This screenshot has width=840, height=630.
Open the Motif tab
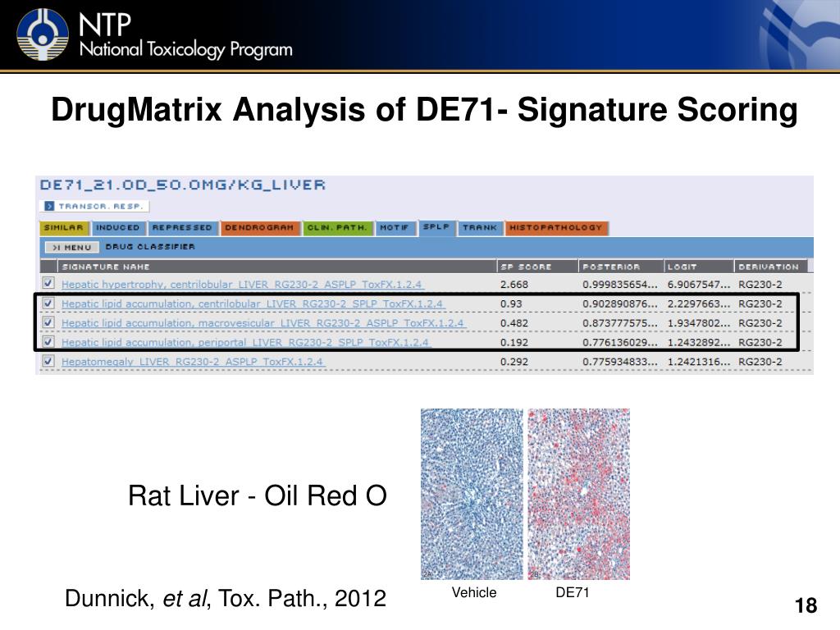pyautogui.click(x=395, y=228)
